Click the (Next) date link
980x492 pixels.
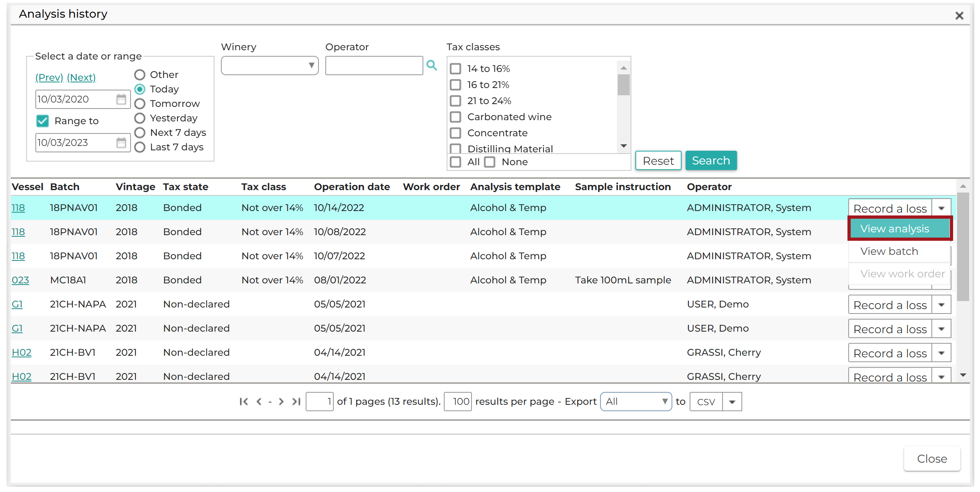81,77
